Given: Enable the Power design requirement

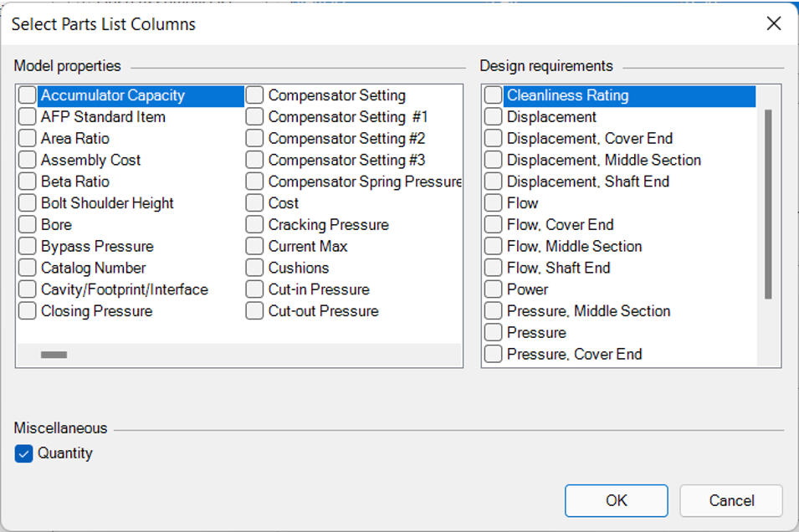Looking at the screenshot, I should tap(494, 289).
